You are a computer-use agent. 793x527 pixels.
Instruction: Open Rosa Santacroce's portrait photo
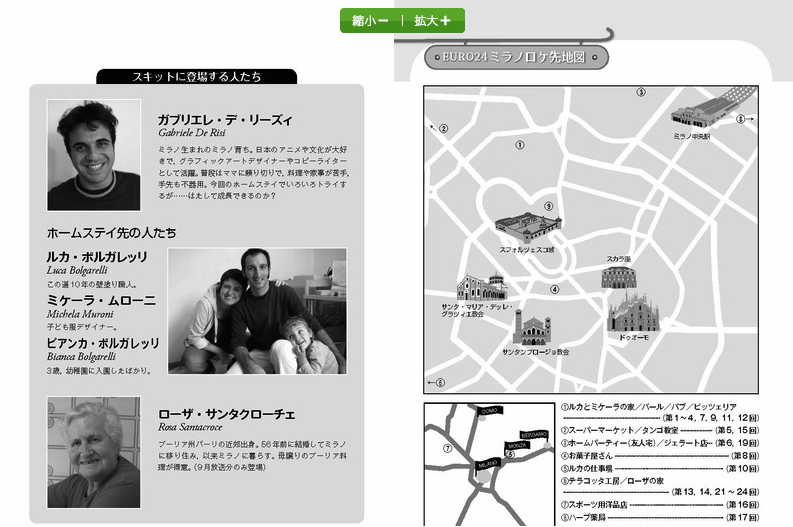(94, 452)
